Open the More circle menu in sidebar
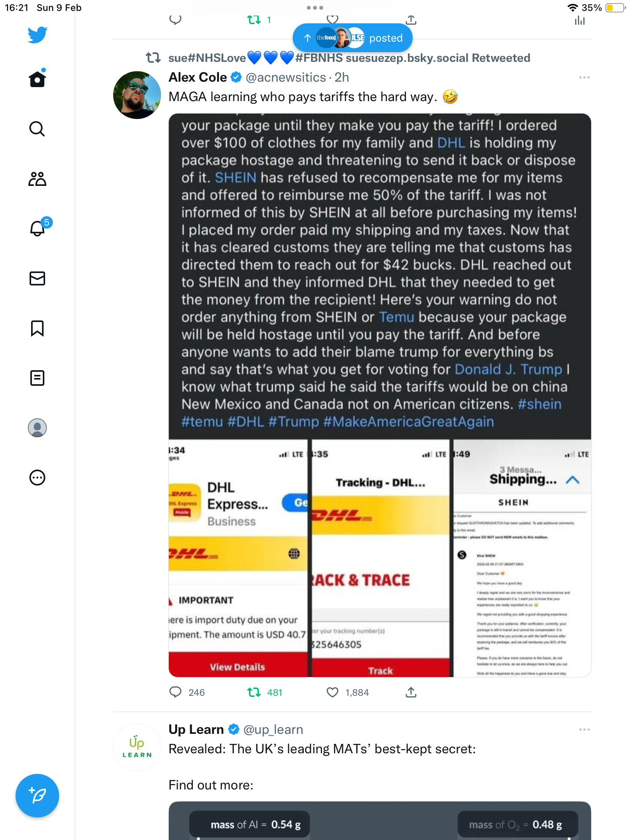Screen dimensions: 630x840 pos(37,478)
